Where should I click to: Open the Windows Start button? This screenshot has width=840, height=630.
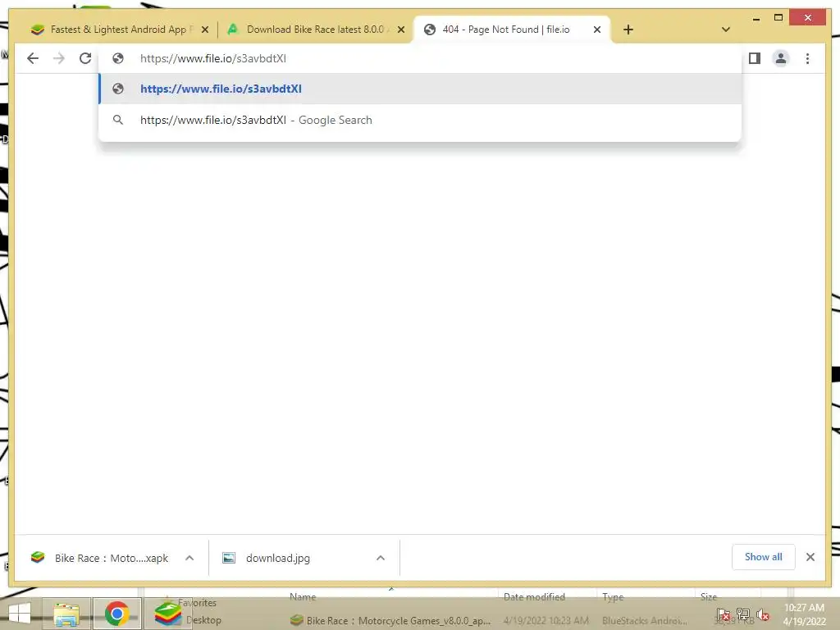pyautogui.click(x=20, y=614)
